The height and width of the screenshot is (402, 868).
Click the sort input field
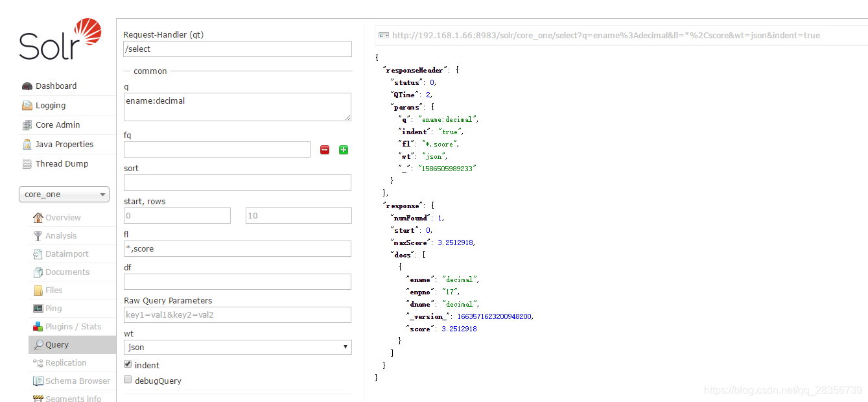click(x=238, y=182)
